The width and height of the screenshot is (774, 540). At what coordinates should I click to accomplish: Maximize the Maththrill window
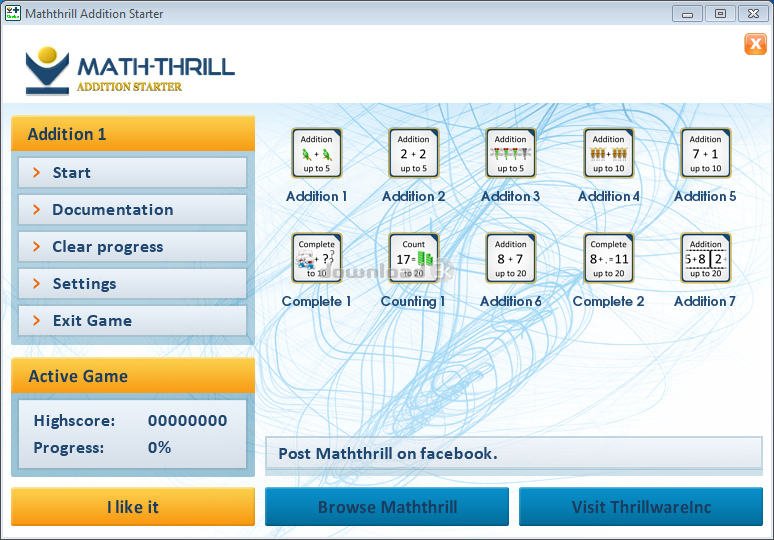click(x=720, y=14)
